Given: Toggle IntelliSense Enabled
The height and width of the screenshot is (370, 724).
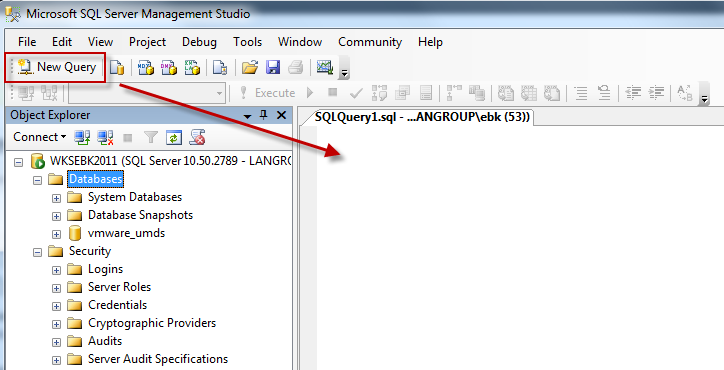Looking at the screenshot, I should [426, 93].
